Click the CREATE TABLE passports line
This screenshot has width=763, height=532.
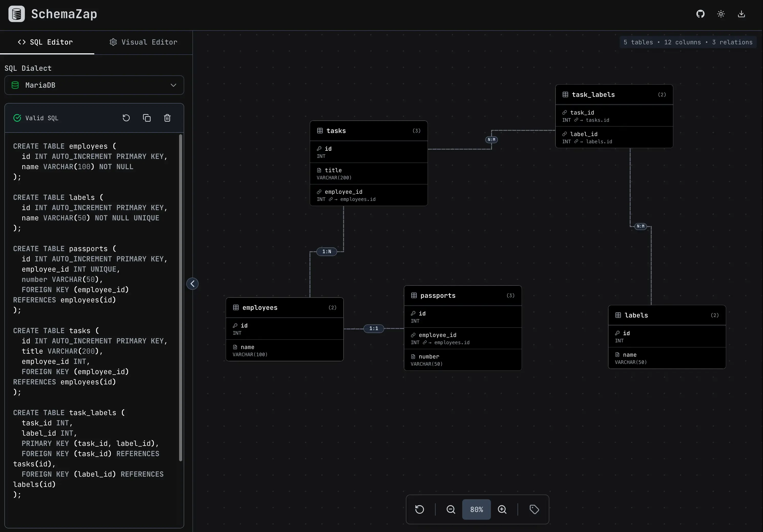pos(65,249)
